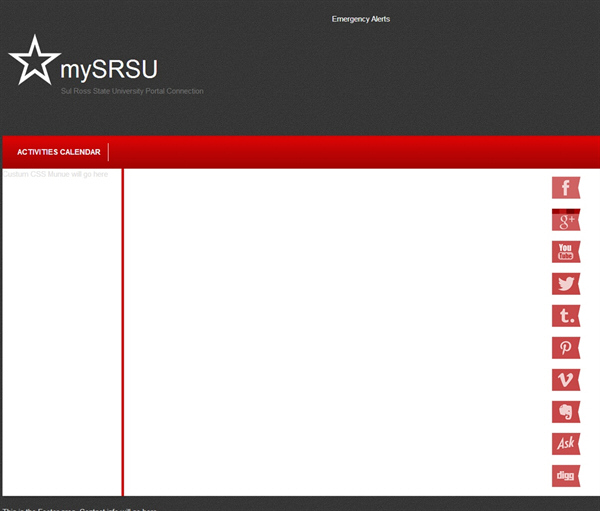Follow the Emergency Alerts link
Viewport: 600px width, 511px height.
click(361, 19)
